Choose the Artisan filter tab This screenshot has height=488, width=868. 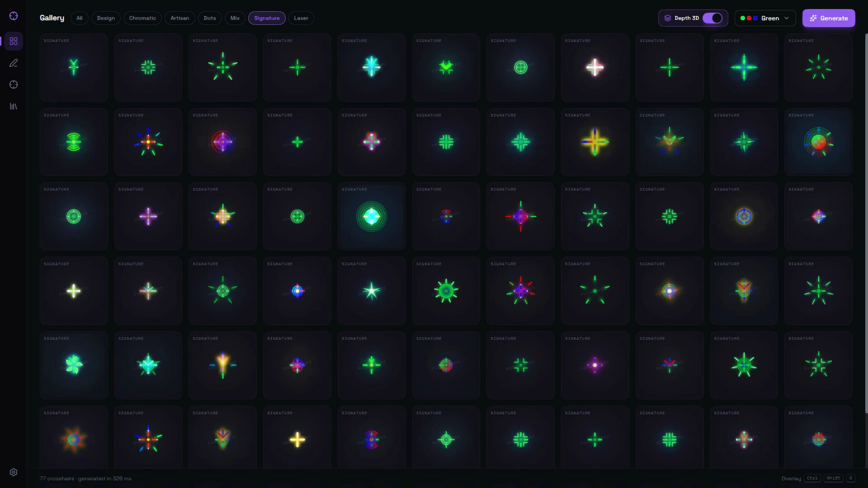click(x=180, y=18)
